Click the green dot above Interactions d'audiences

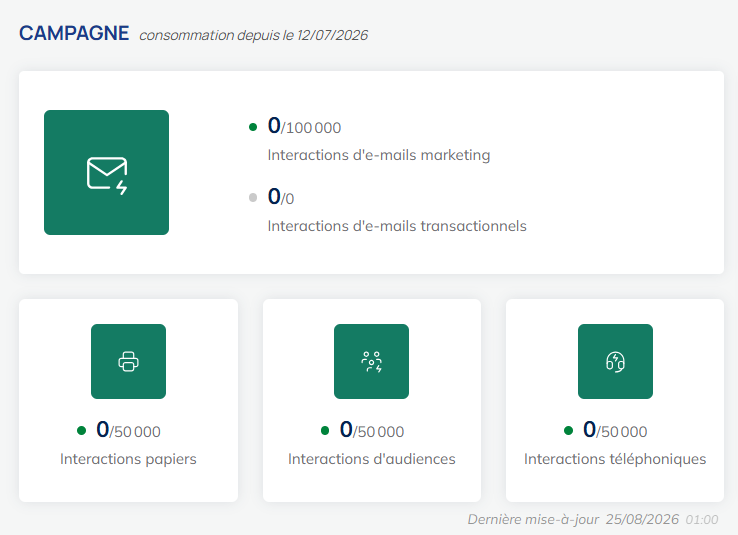pos(325,431)
